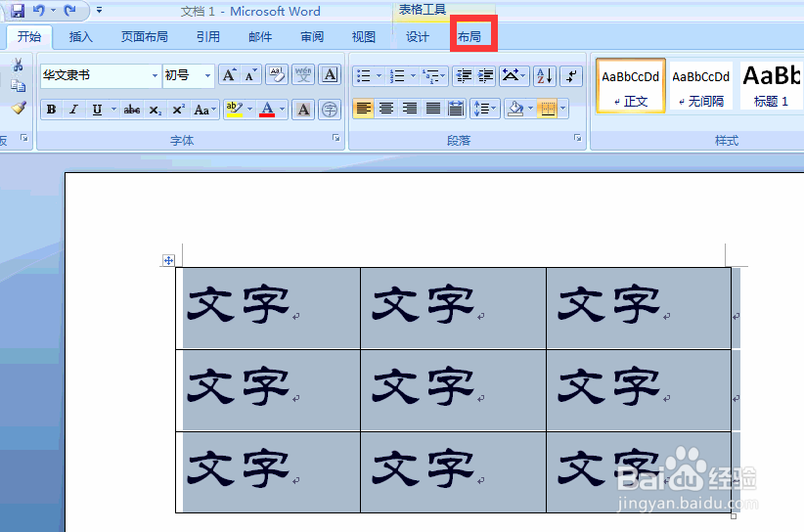Cut selection with the scissors icon
Viewport: 804px width, 532px height.
pos(18,65)
